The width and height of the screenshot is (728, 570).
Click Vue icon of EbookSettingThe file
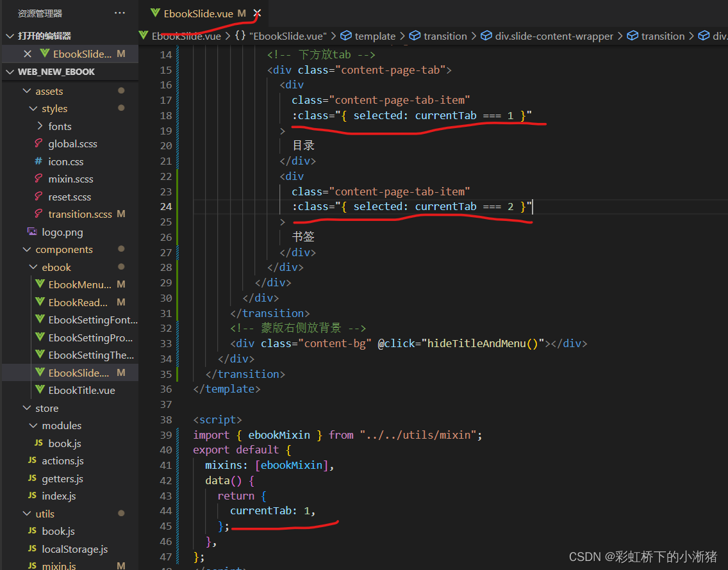pos(40,355)
